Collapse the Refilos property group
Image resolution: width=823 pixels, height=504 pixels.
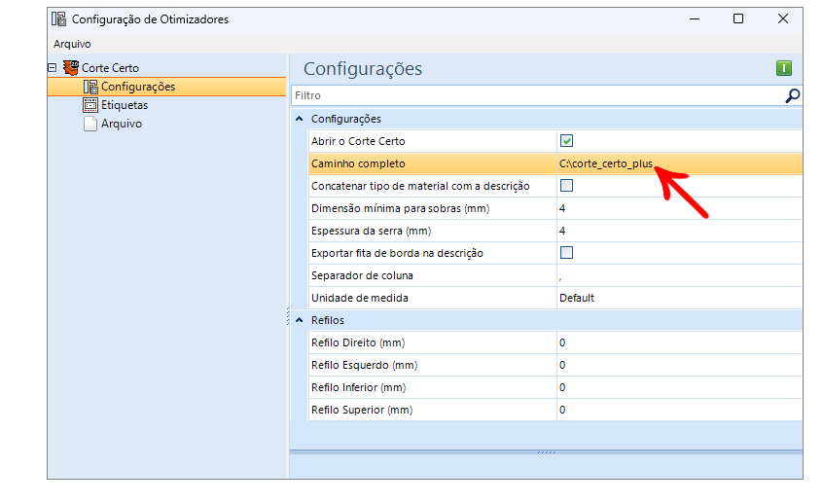click(x=300, y=320)
